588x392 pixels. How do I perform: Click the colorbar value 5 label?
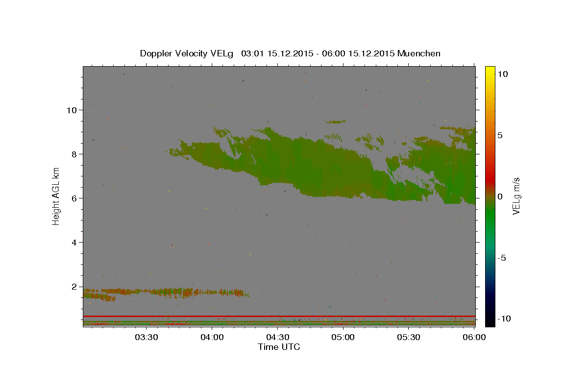(500, 135)
